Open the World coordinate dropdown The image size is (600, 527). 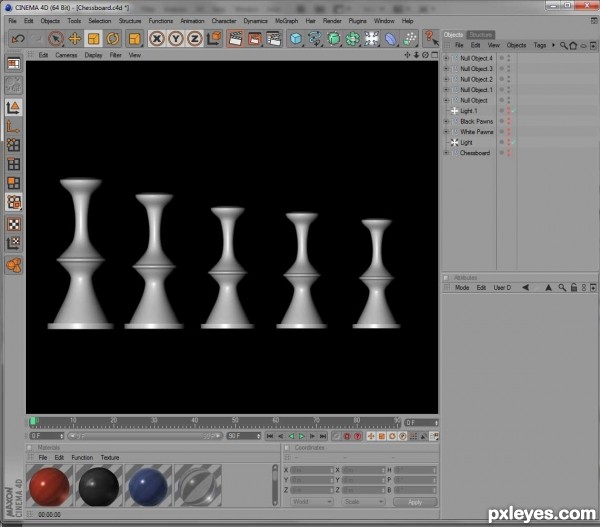click(311, 501)
